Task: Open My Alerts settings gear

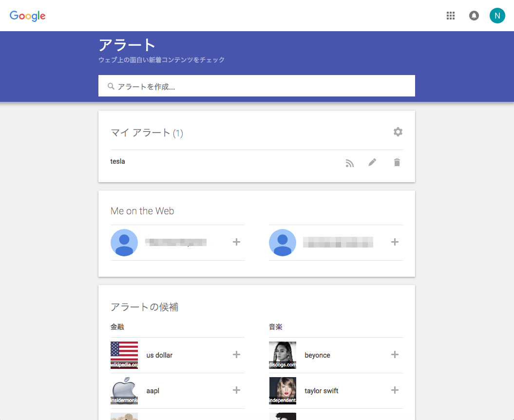Action: tap(398, 132)
